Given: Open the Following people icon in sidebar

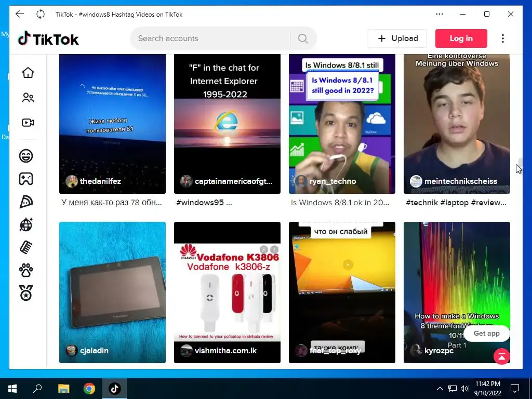Looking at the screenshot, I should coord(28,98).
